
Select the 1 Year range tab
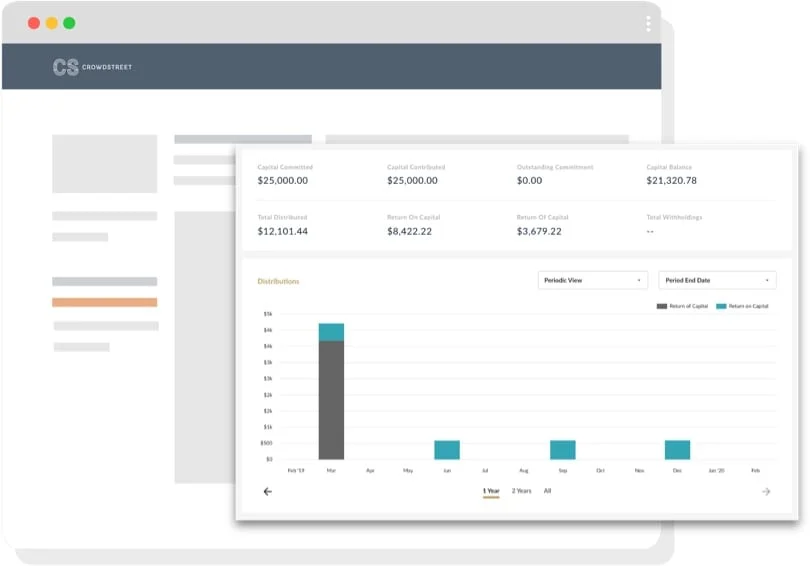(491, 491)
